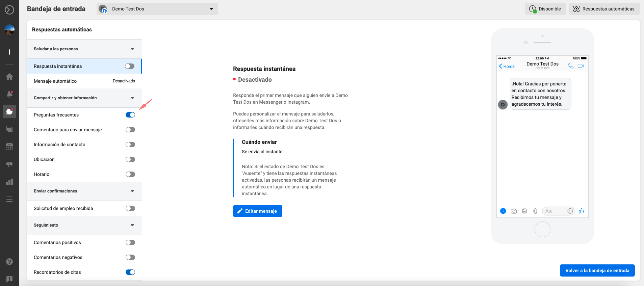Viewport: 644px width, 286px height.
Task: Open the planner calendar grid icon
Action: tap(9, 147)
